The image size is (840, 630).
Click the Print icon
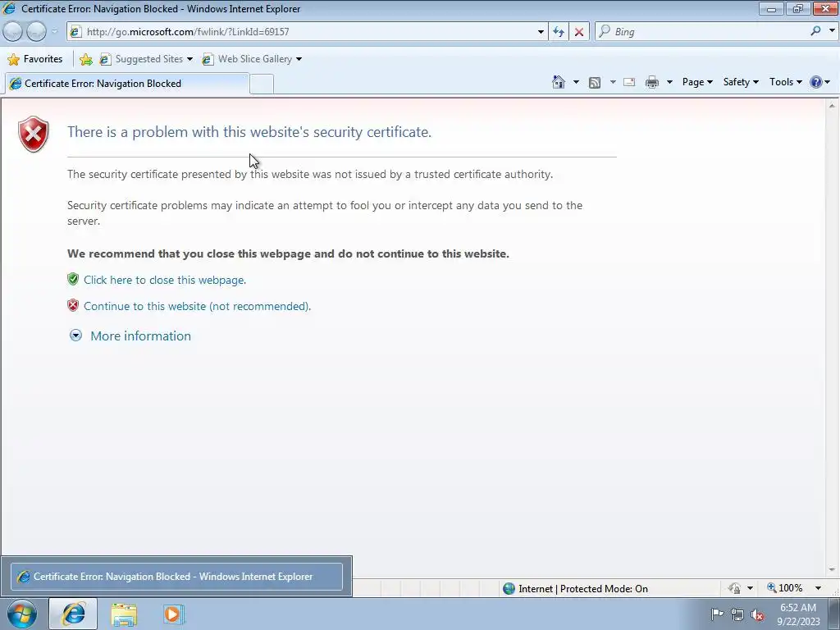point(652,82)
